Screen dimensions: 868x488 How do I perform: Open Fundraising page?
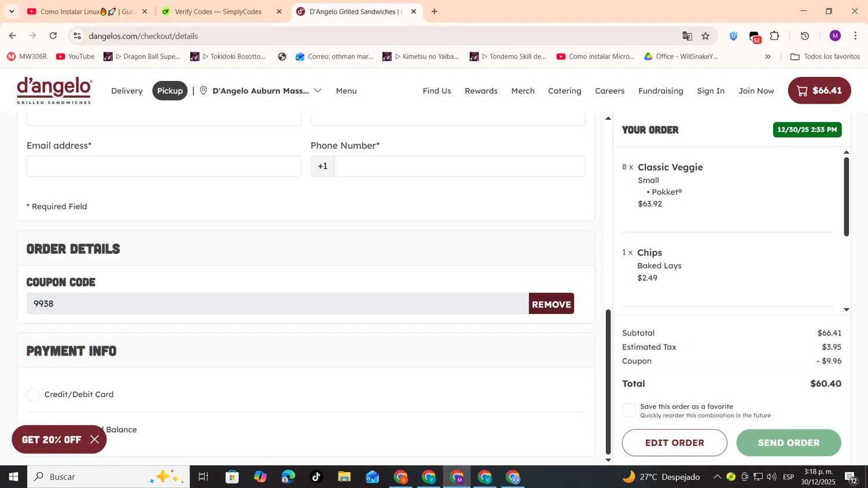(x=661, y=91)
